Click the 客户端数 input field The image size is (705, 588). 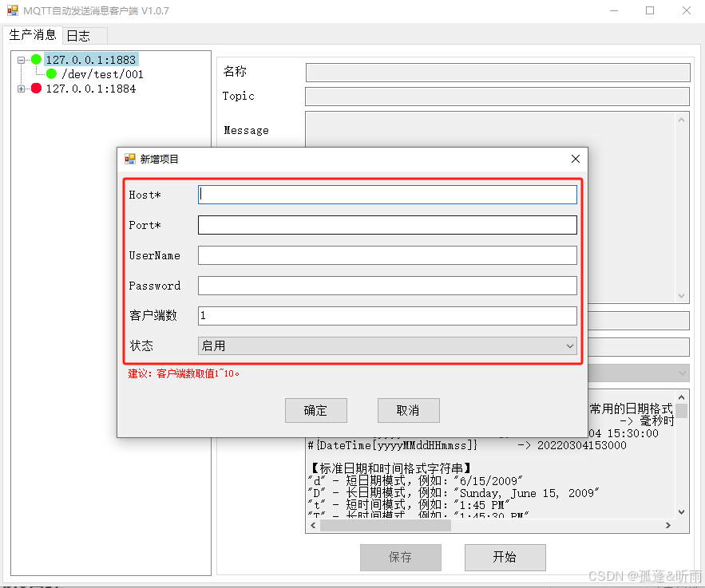(x=387, y=316)
